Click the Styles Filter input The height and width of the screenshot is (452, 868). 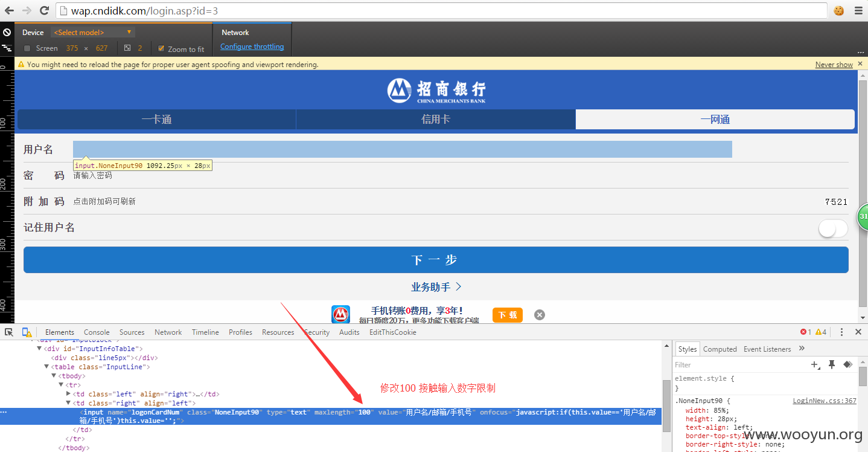(x=741, y=365)
